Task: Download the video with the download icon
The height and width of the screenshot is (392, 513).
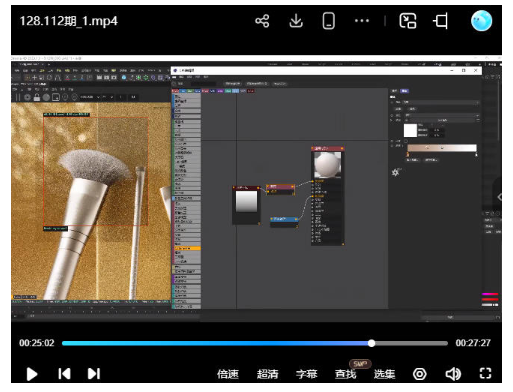Action: (x=296, y=21)
